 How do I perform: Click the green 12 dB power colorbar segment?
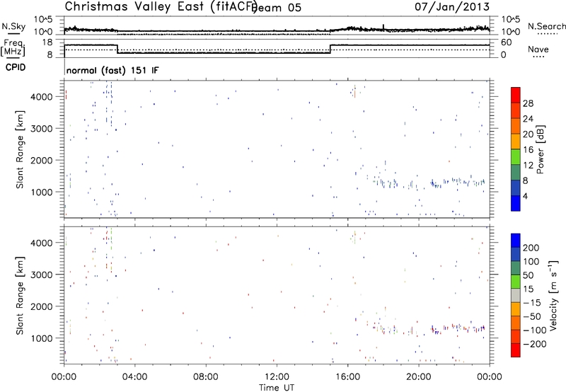click(x=516, y=156)
